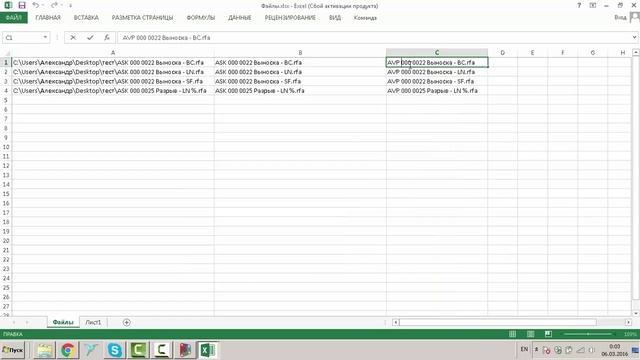The height and width of the screenshot is (360, 640).
Task: Confirm the entry with the checkmark icon
Action: coord(90,38)
